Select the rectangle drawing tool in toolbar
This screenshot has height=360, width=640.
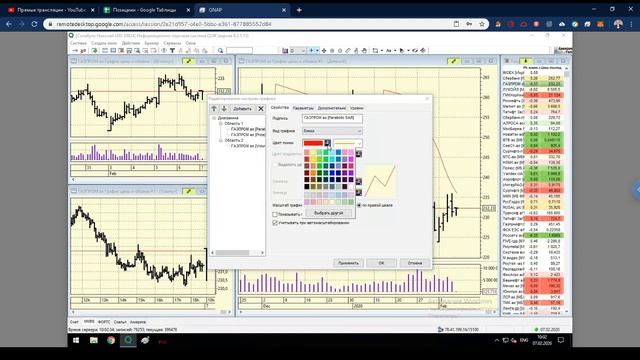376,51
